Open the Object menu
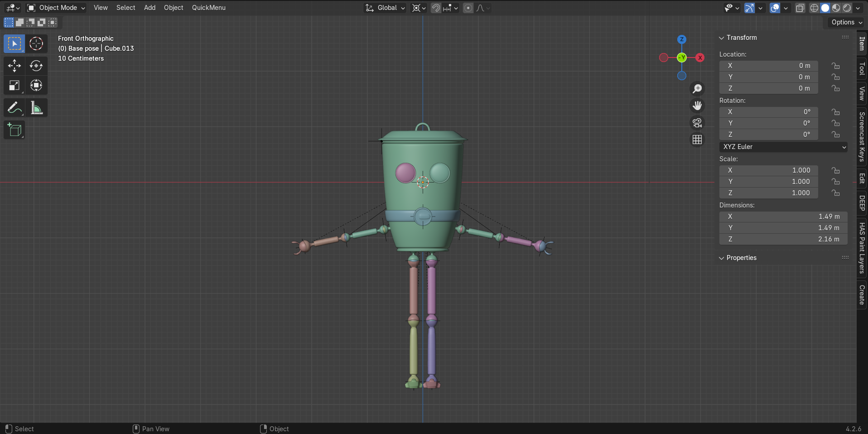 (x=174, y=8)
